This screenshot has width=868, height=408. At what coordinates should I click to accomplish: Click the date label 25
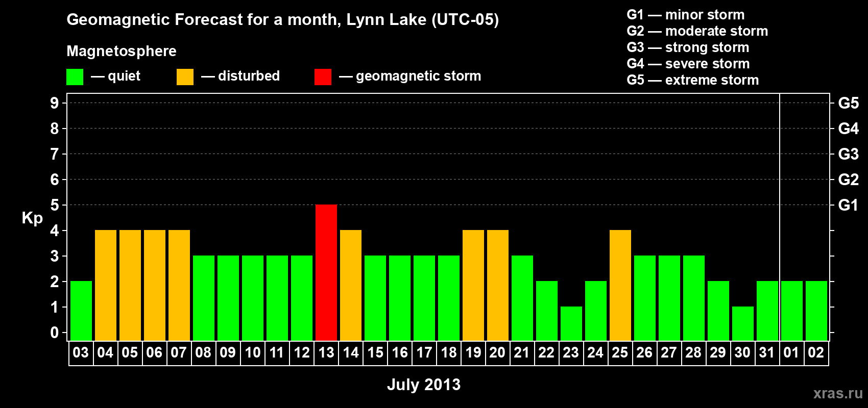(x=620, y=353)
